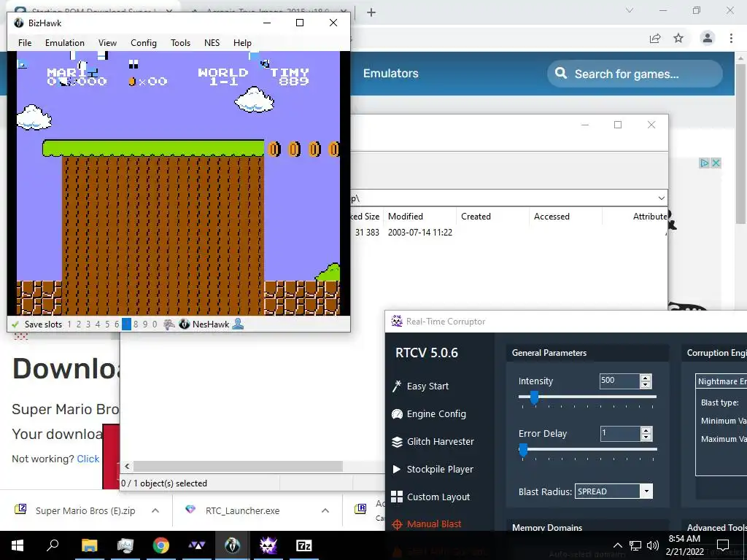747x560 pixels.
Task: Click the BizHawk title bar app icon
Action: pos(19,23)
